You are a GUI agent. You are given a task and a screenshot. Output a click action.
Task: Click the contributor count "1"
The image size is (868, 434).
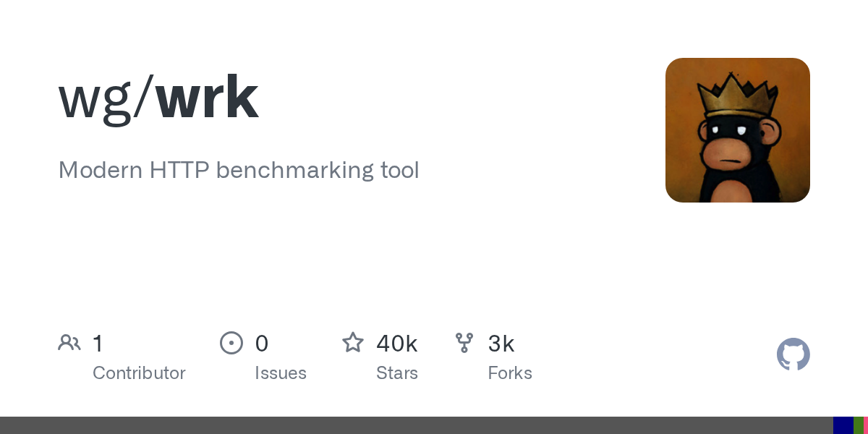(98, 344)
